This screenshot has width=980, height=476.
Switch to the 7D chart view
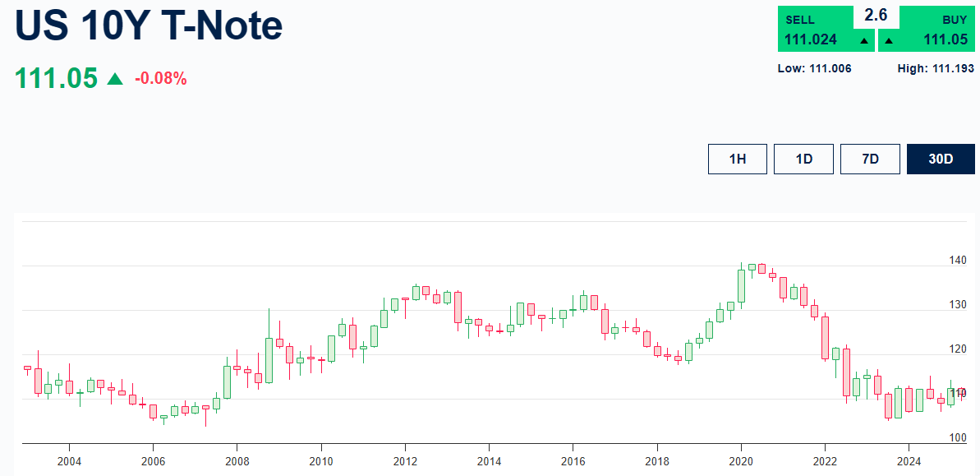click(x=870, y=159)
